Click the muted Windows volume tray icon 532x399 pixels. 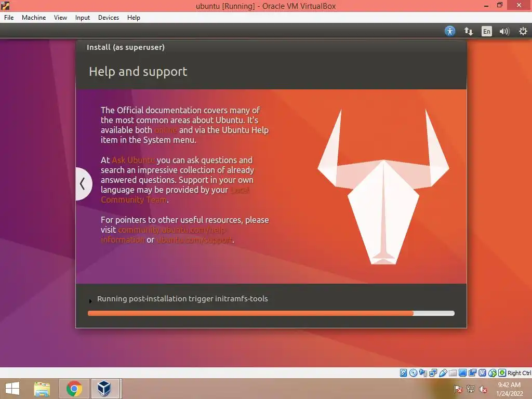(483, 389)
